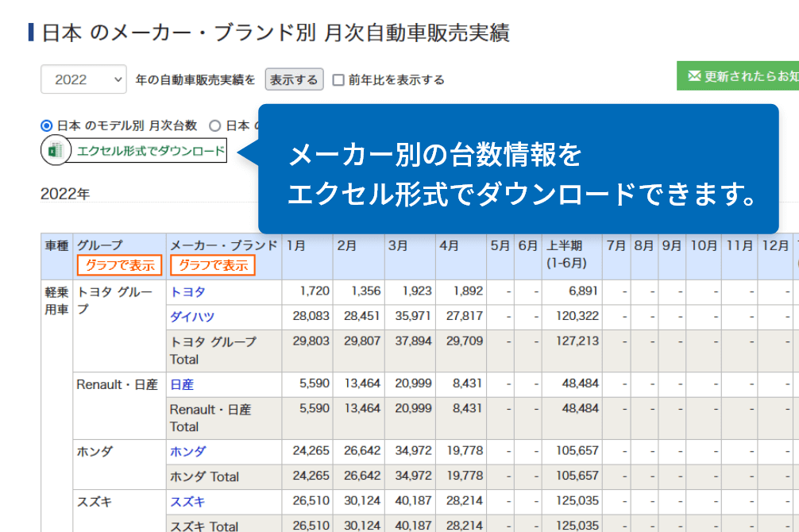Click the 4月 column header
This screenshot has height=532, width=799.
click(461, 256)
